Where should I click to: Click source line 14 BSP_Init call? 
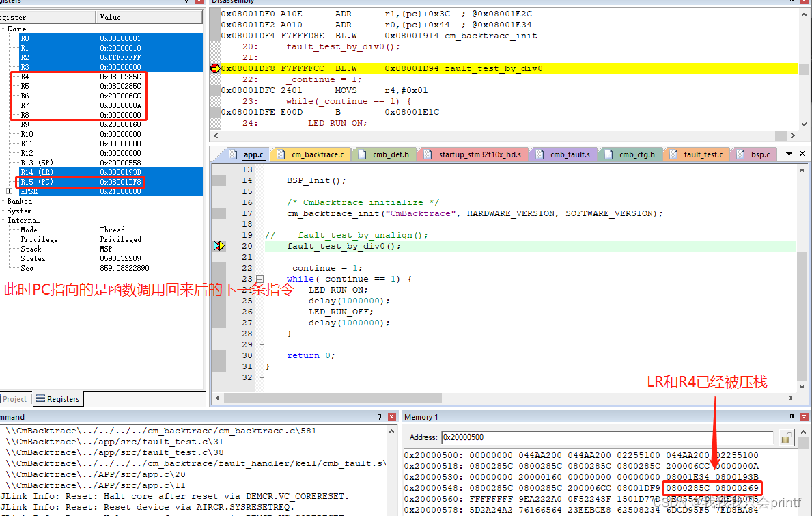(316, 181)
